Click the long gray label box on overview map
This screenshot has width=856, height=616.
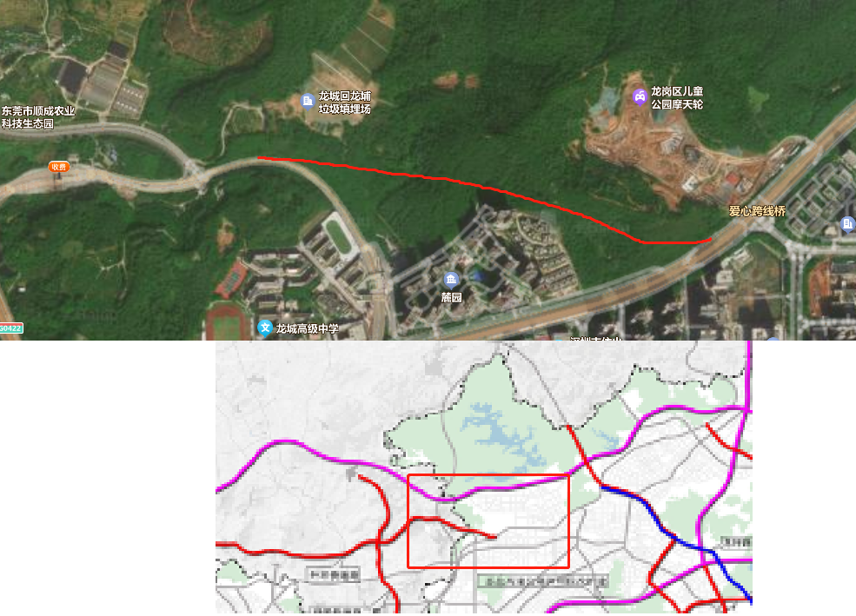543,581
